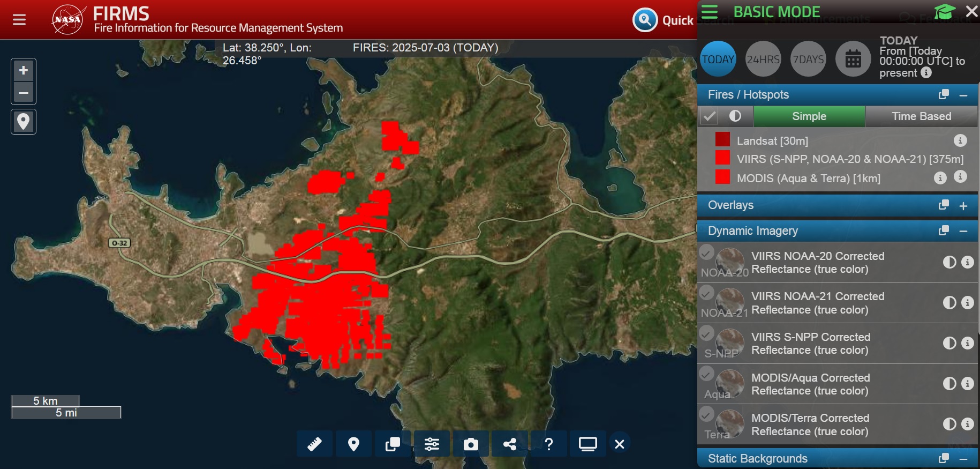Image resolution: width=980 pixels, height=469 pixels.
Task: Collapse the Static Backgrounds section
Action: (x=963, y=459)
